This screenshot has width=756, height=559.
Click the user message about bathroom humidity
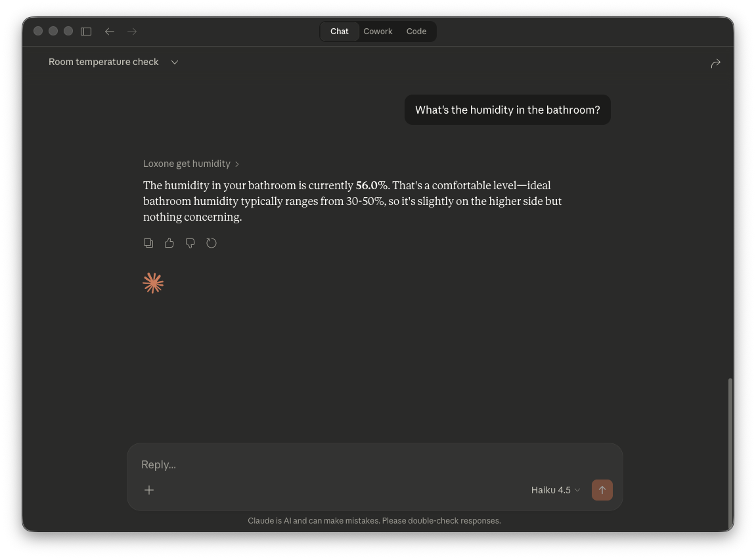(x=507, y=110)
